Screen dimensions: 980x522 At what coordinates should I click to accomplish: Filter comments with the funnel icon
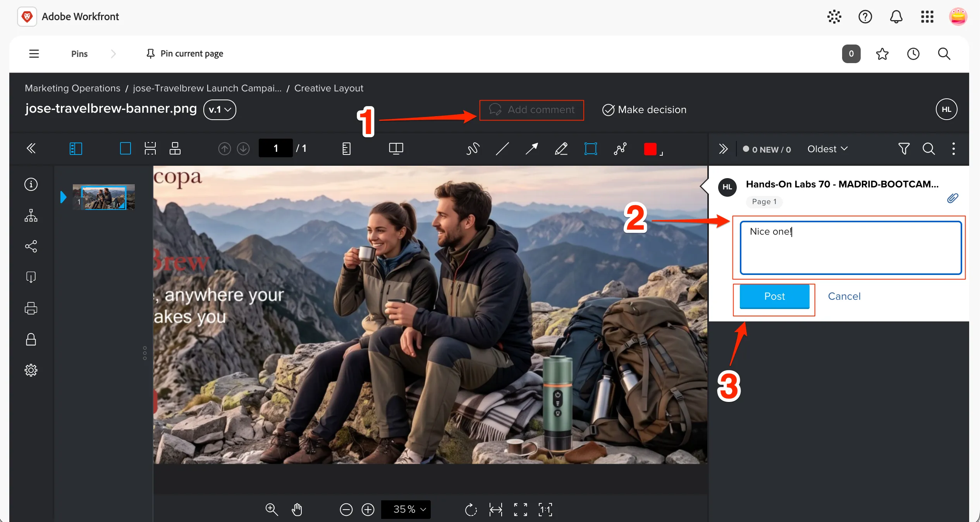(x=904, y=149)
